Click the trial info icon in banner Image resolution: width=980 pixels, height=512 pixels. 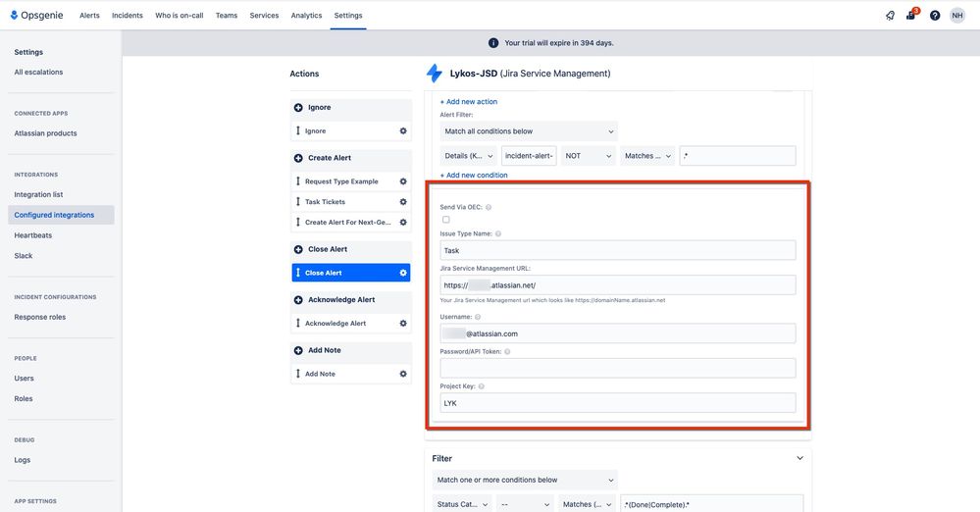coord(493,43)
